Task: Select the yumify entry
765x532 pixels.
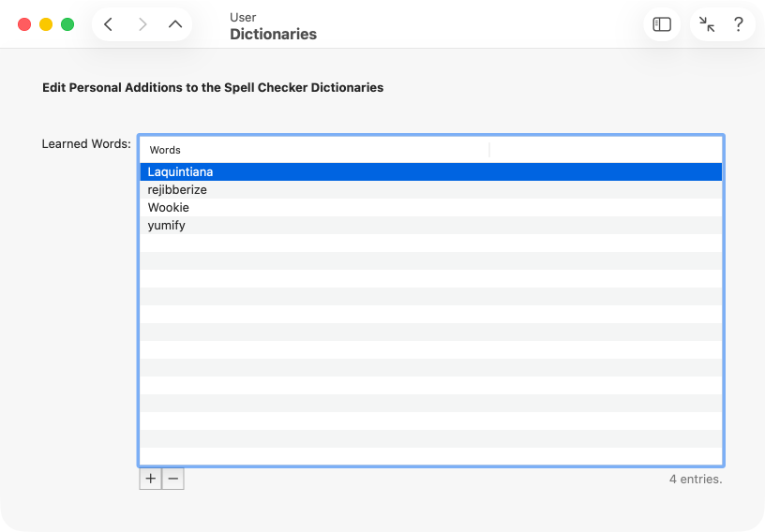Action: coord(167,226)
